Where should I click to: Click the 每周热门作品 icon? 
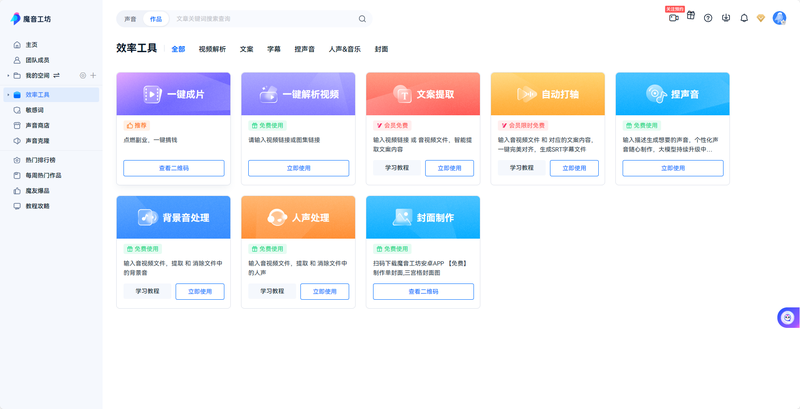point(17,175)
